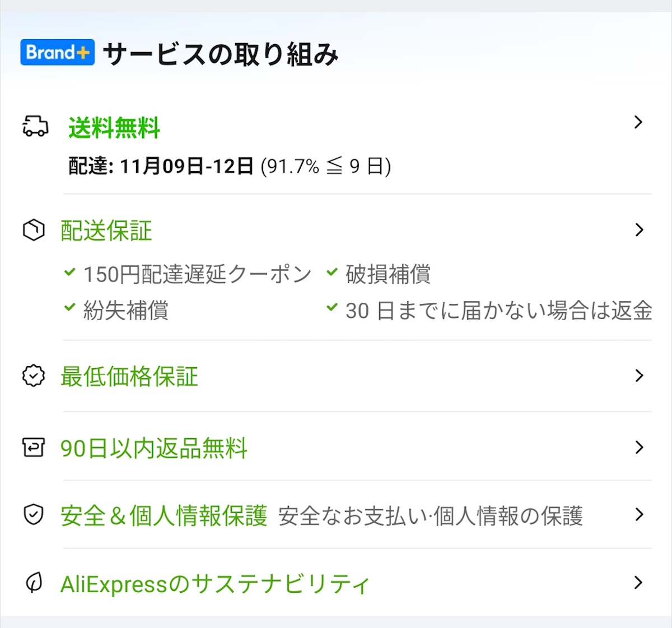The image size is (672, 628).
Task: Click the blue Brand+ badge
Action: tap(57, 53)
